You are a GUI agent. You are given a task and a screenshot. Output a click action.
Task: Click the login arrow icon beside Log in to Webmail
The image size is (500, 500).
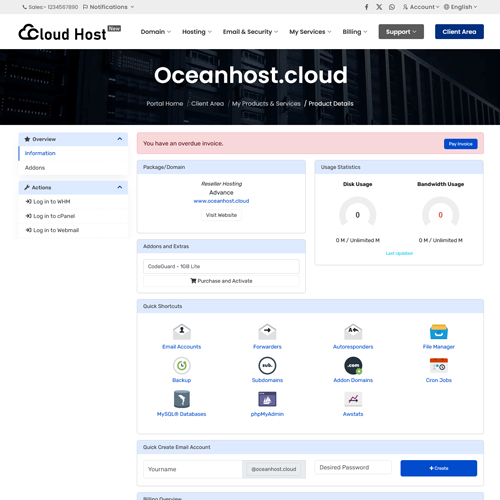coord(29,230)
